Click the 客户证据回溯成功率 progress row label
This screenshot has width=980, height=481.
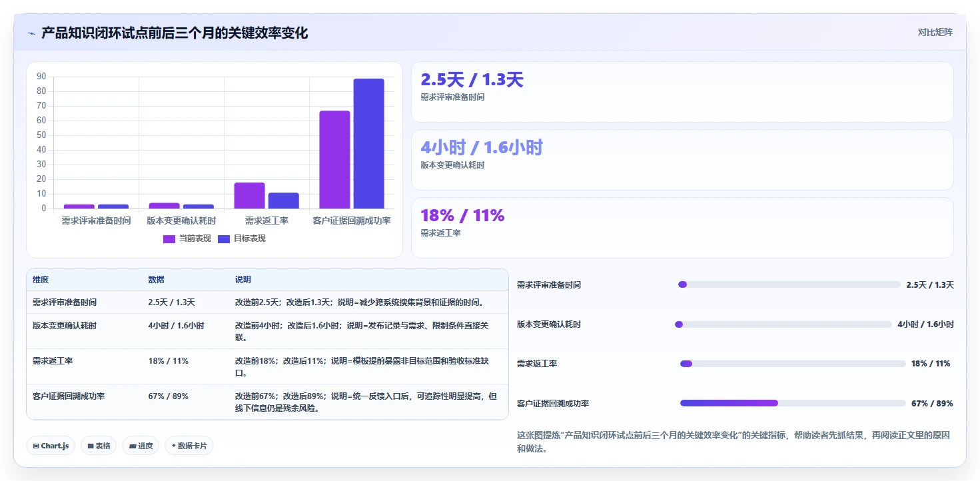[x=553, y=404]
